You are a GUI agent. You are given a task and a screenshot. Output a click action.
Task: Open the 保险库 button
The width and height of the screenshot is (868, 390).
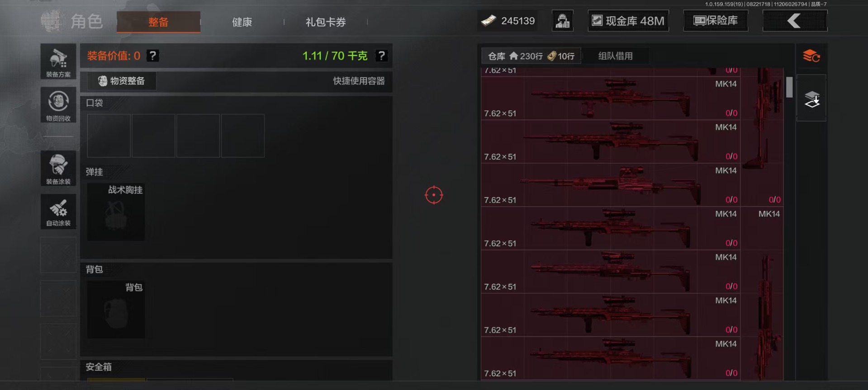[x=716, y=21]
